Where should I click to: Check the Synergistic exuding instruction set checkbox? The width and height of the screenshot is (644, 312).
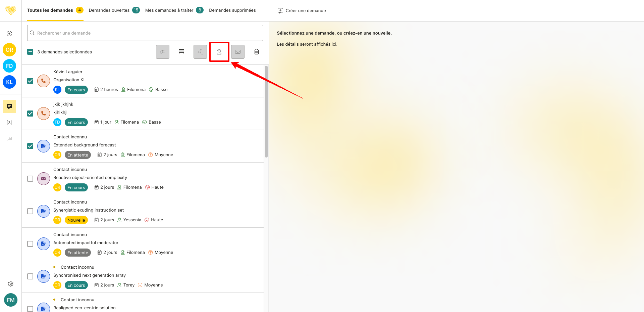tap(30, 211)
